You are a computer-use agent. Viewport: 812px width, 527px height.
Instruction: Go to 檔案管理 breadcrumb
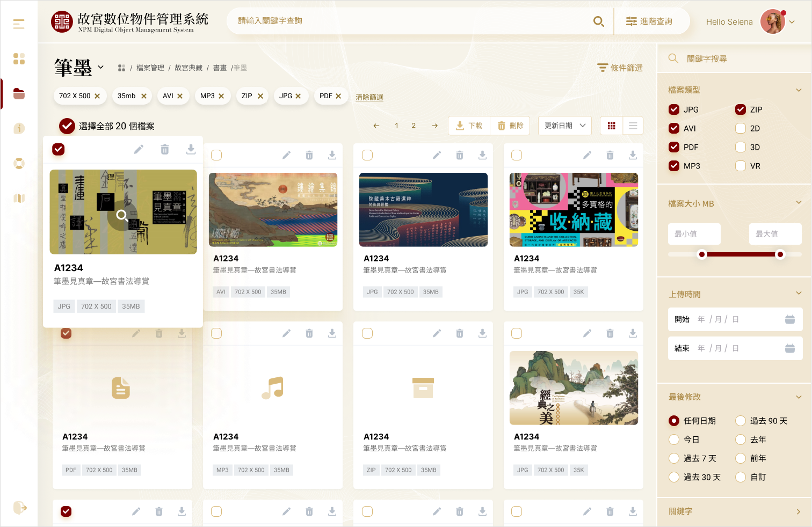click(150, 68)
